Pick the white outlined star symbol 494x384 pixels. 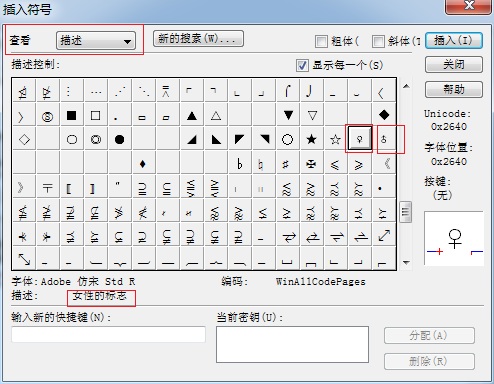[x=335, y=139]
